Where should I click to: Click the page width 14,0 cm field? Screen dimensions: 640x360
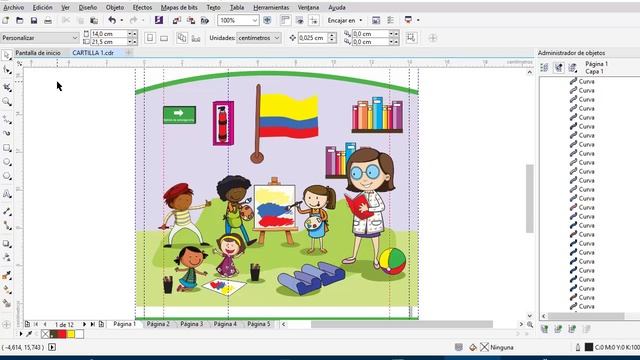click(x=109, y=34)
